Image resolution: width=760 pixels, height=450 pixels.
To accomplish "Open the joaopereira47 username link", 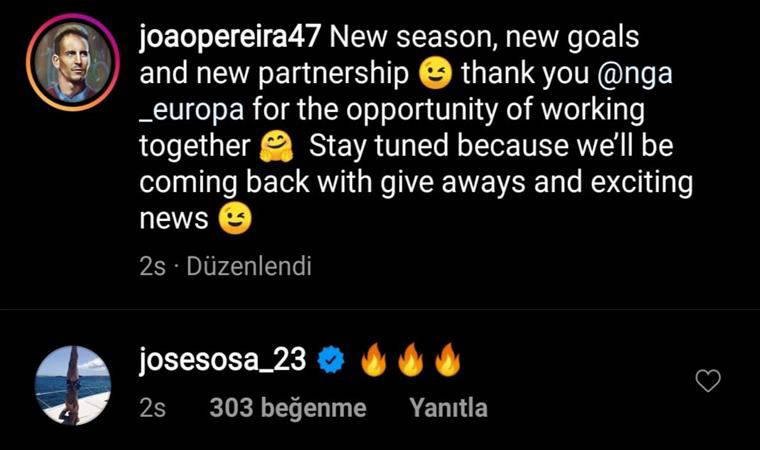I will point(230,37).
